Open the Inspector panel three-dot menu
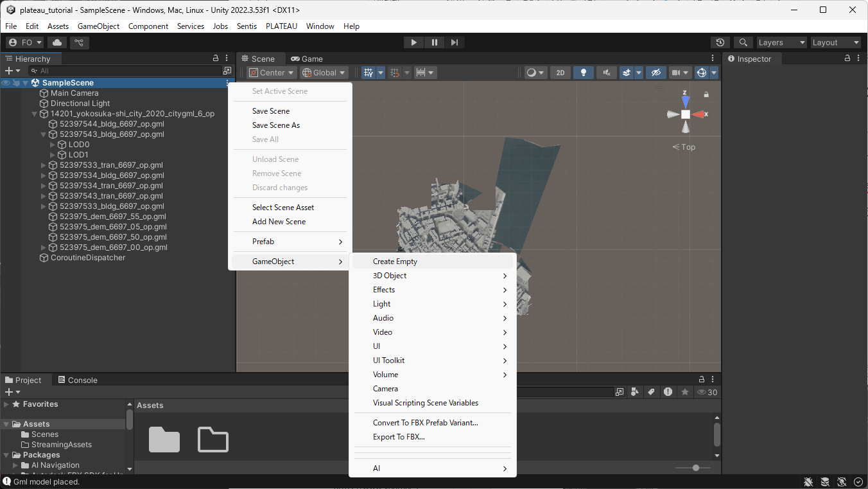Viewport: 868px width, 489px height. coord(858,58)
